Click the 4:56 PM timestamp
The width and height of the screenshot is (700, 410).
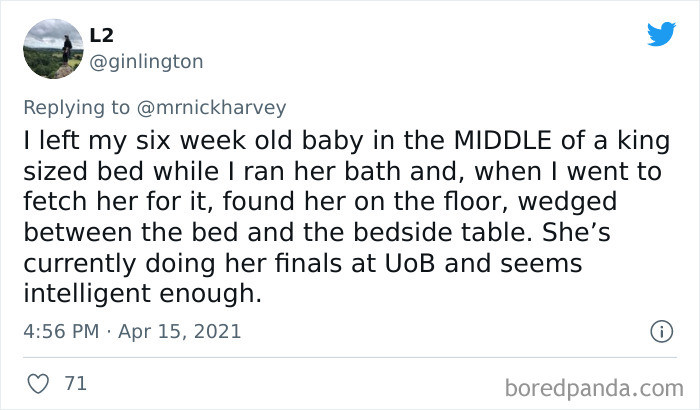pyautogui.click(x=61, y=331)
